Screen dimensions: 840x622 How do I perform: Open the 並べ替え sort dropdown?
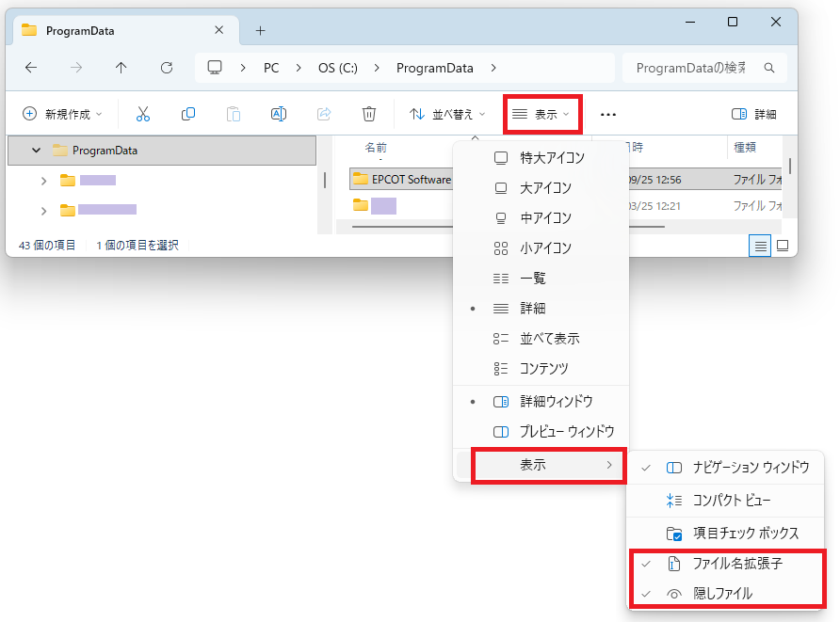pos(448,114)
